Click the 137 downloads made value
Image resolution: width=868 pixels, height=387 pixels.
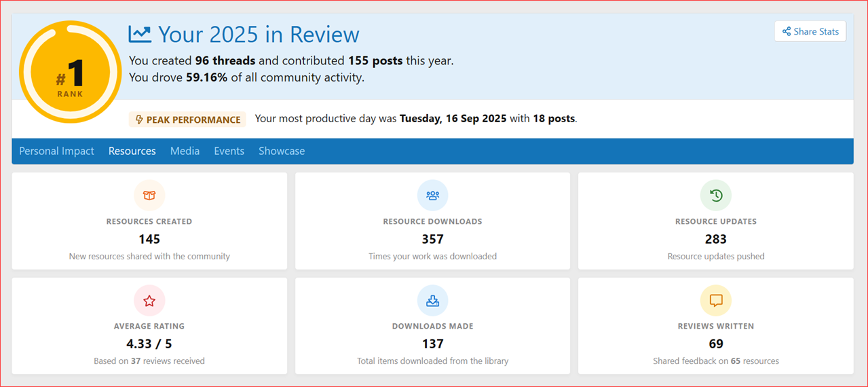click(x=432, y=344)
